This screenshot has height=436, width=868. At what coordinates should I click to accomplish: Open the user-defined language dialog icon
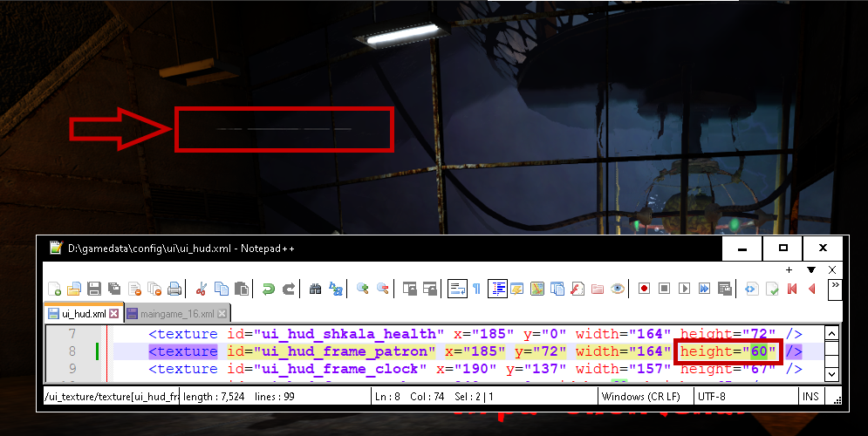tap(517, 289)
